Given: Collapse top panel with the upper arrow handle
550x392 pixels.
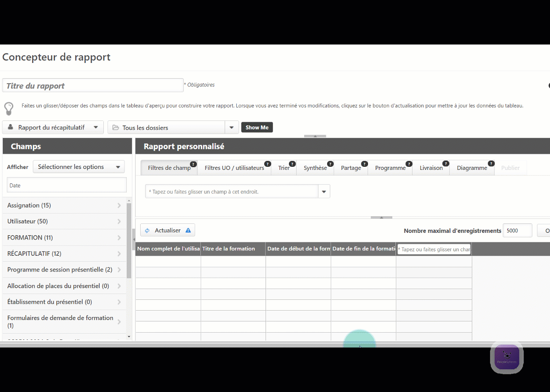Looking at the screenshot, I should (x=315, y=136).
